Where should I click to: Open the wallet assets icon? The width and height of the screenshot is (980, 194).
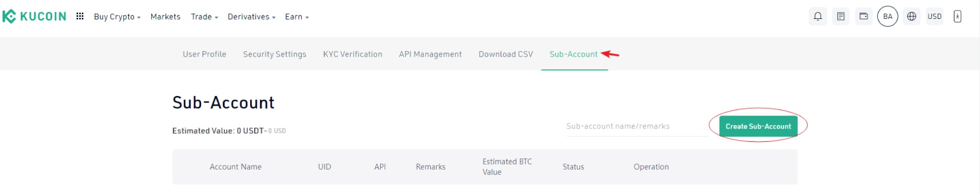coord(864,16)
